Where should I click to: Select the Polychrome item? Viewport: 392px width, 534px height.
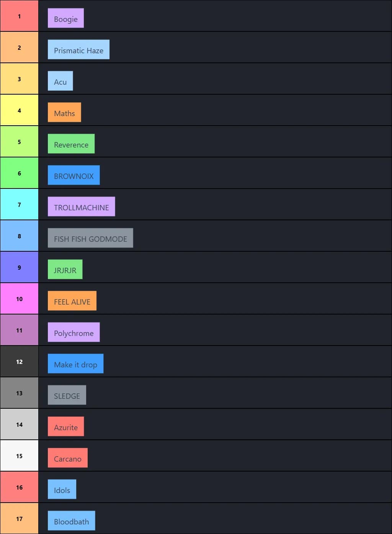[73, 332]
